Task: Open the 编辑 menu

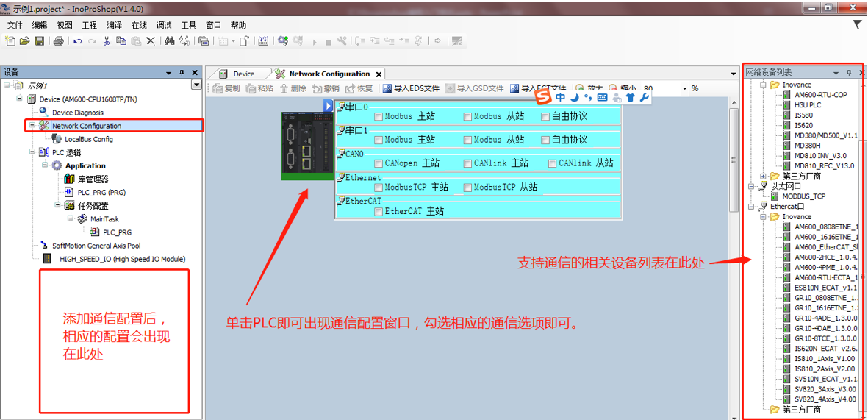Action: [x=40, y=25]
